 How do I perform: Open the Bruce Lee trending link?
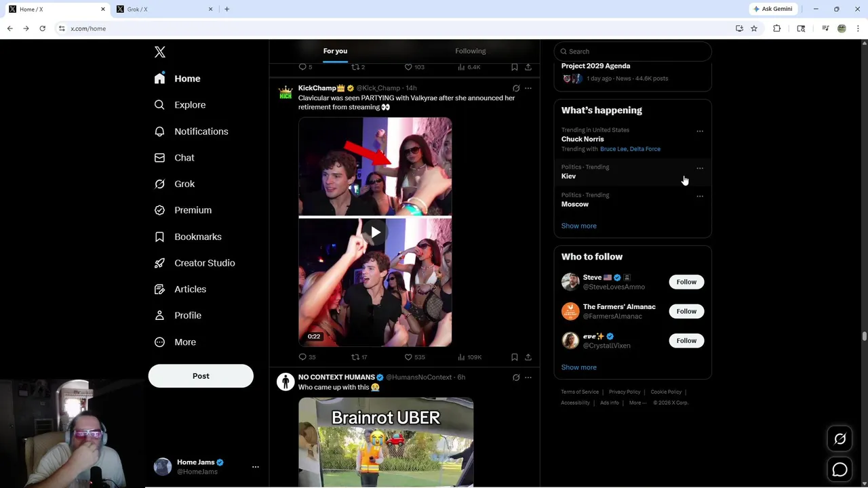tap(613, 149)
